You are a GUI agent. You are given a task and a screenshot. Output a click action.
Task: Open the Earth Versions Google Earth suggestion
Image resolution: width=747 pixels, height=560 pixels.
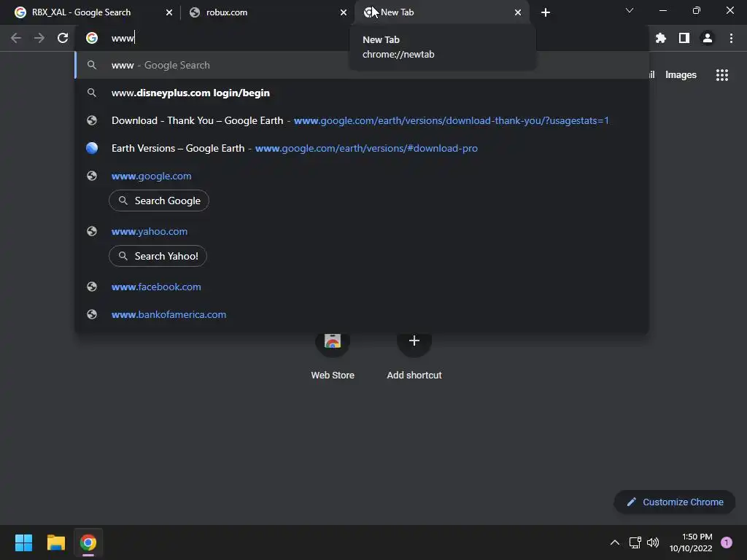click(x=362, y=148)
